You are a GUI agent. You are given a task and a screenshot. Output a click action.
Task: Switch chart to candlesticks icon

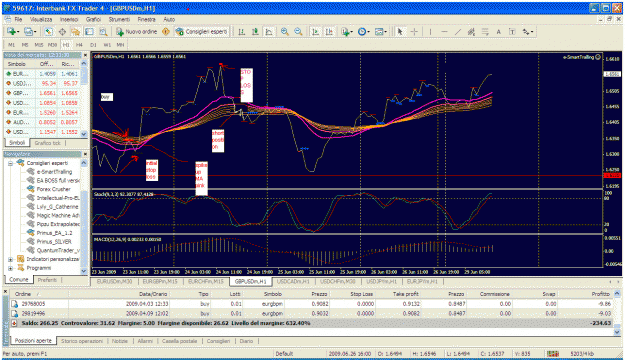point(255,31)
